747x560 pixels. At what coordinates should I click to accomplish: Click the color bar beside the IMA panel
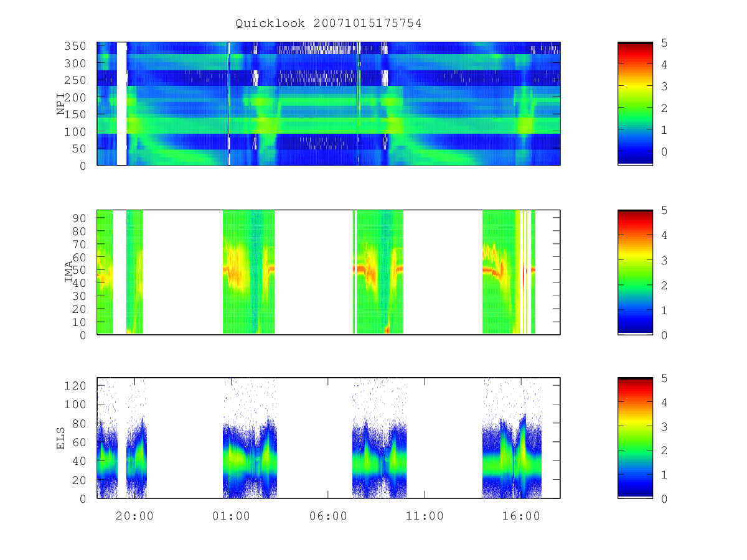pos(635,272)
